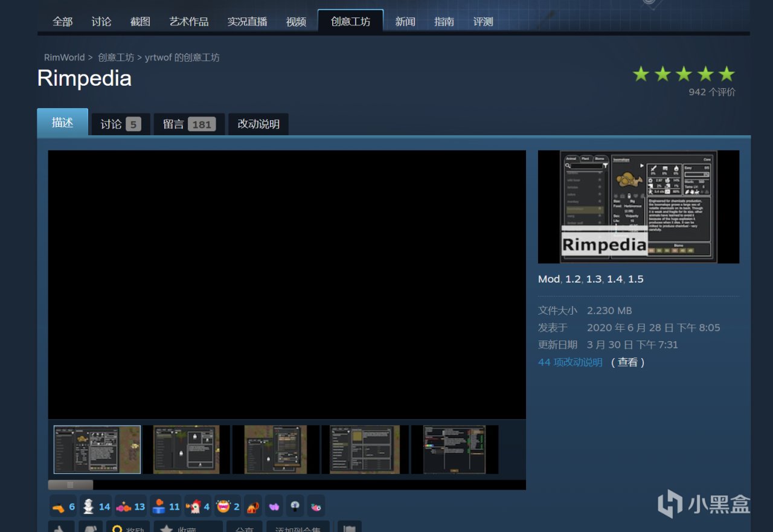Click the chicken award with count 4
This screenshot has height=532, width=773.
pyautogui.click(x=198, y=506)
